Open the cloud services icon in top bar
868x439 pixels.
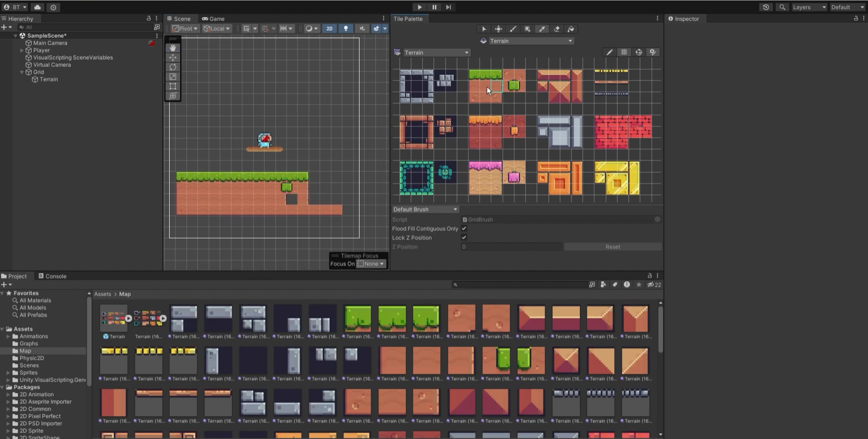[x=37, y=7]
